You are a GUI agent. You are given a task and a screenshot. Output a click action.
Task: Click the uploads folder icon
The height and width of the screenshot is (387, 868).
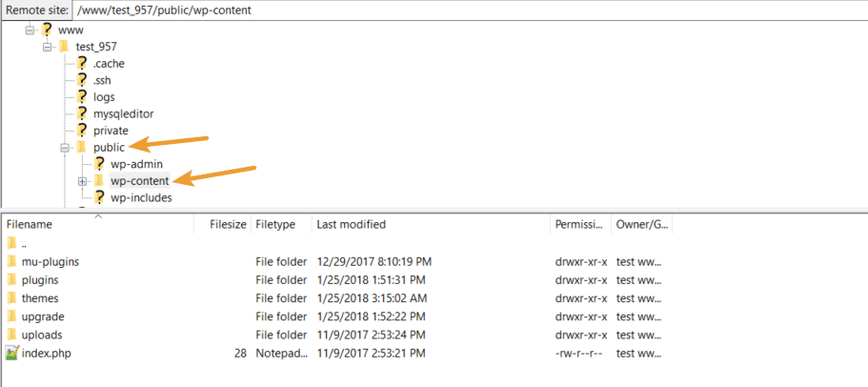[x=11, y=335]
